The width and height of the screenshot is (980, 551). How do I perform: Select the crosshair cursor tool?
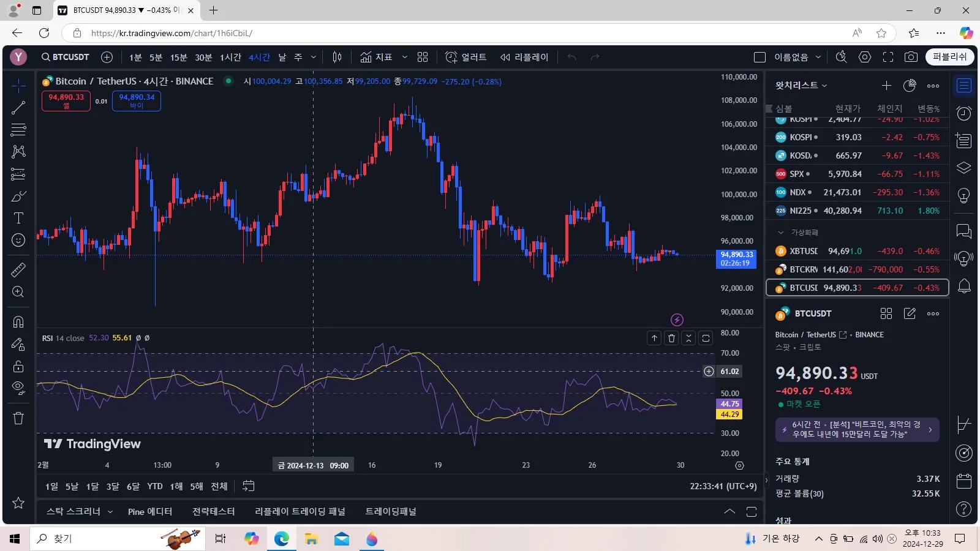[18, 86]
